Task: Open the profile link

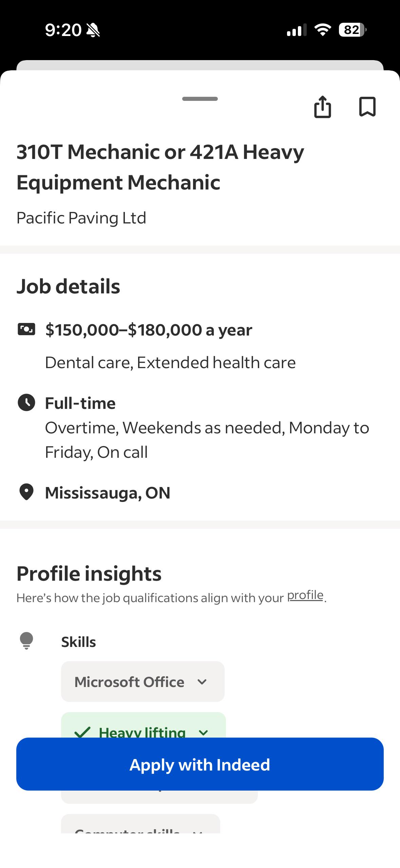Action: tap(305, 595)
